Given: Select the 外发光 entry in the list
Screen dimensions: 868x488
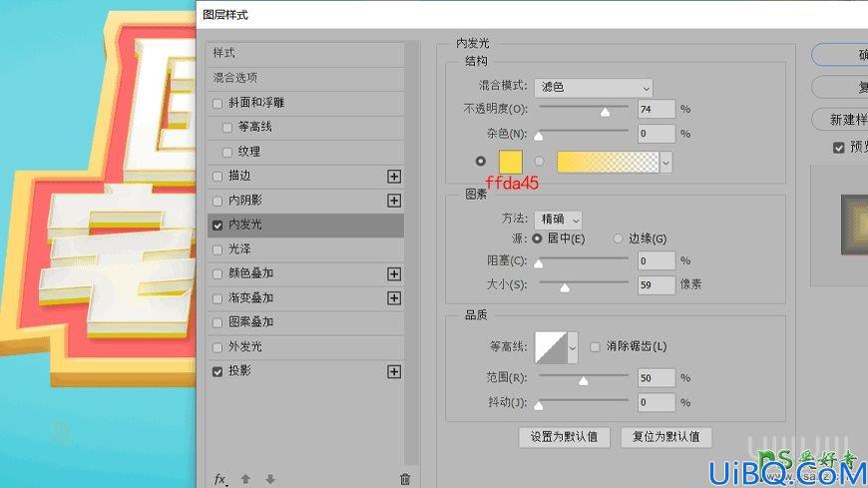Looking at the screenshot, I should tap(305, 347).
